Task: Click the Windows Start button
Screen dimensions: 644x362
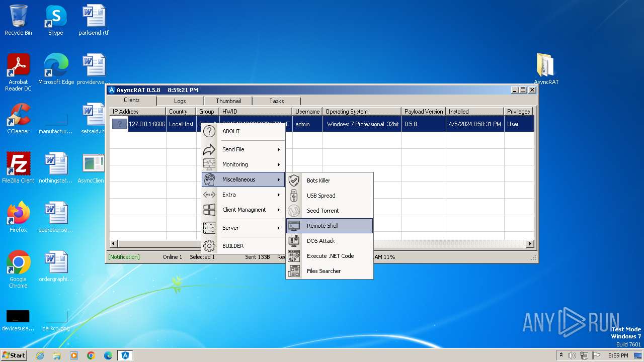Action: tap(14, 355)
